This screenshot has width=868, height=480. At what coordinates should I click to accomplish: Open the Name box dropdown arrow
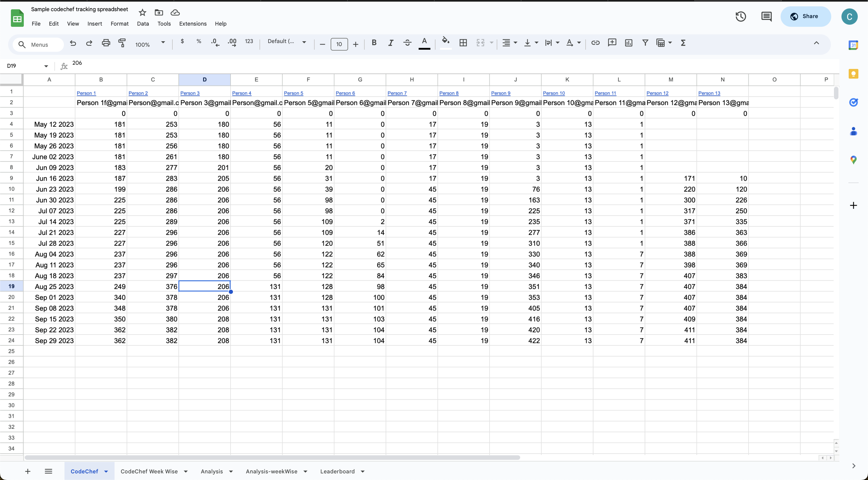point(46,66)
